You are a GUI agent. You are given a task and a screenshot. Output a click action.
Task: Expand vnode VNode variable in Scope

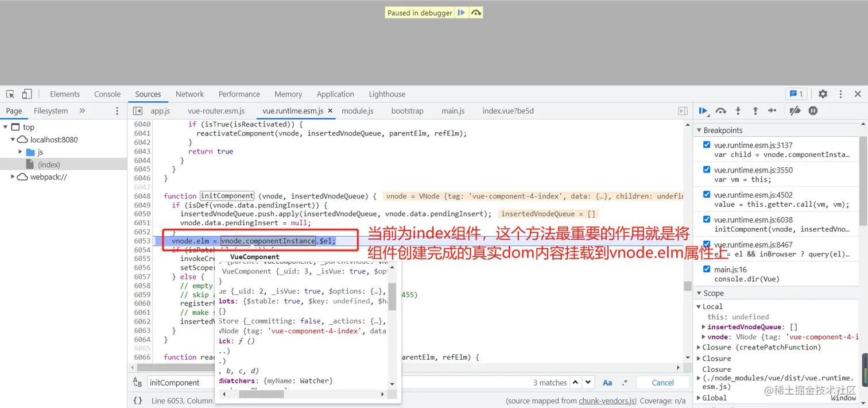coord(704,337)
